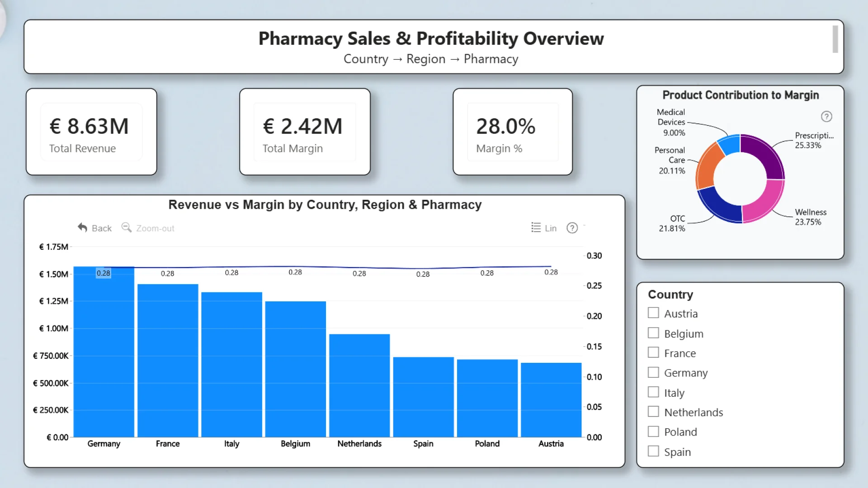
Task: Click the Back arrow icon above chart
Action: [82, 228]
